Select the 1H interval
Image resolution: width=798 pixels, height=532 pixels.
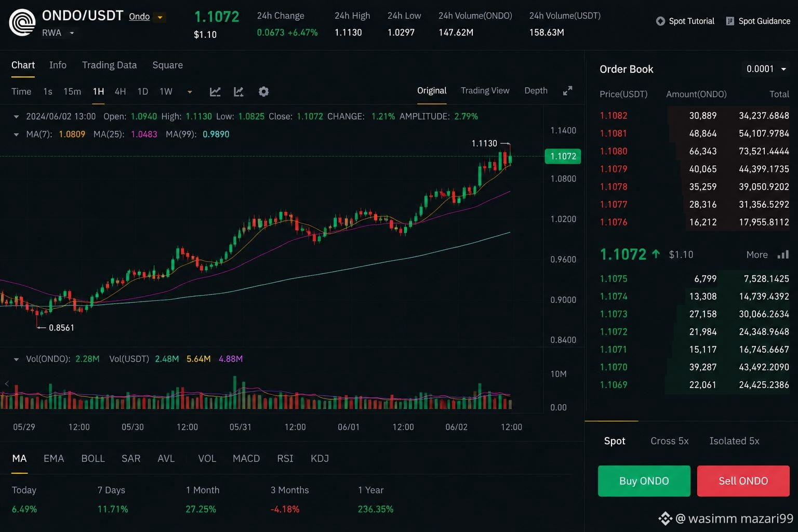pyautogui.click(x=98, y=91)
